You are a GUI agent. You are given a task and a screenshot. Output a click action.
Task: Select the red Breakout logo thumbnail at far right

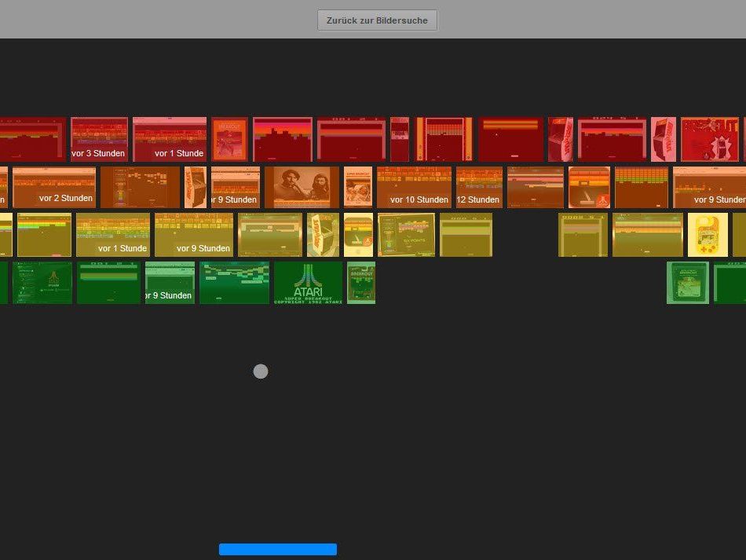[x=710, y=139]
